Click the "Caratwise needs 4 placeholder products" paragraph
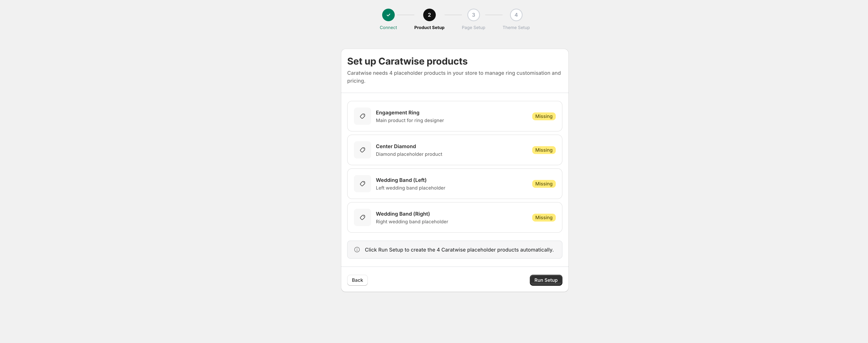 (454, 77)
